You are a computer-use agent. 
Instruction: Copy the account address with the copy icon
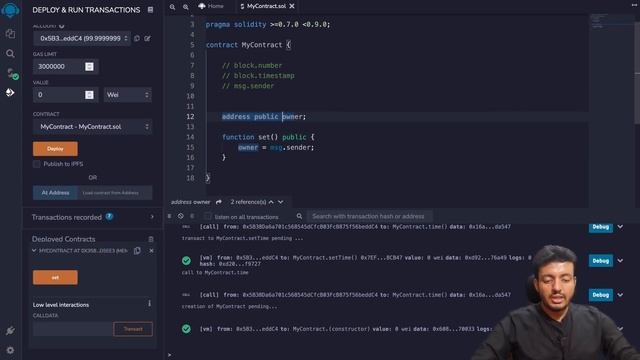[x=137, y=38]
